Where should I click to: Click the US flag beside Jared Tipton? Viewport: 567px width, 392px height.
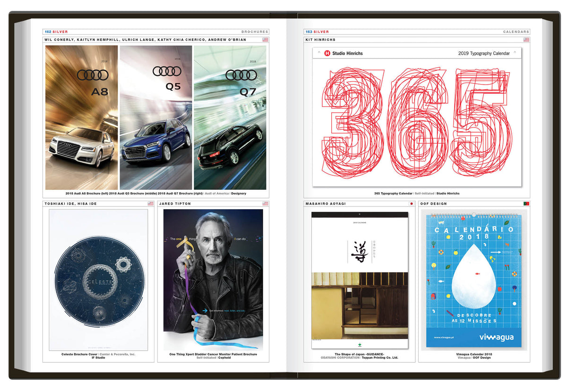(265, 204)
